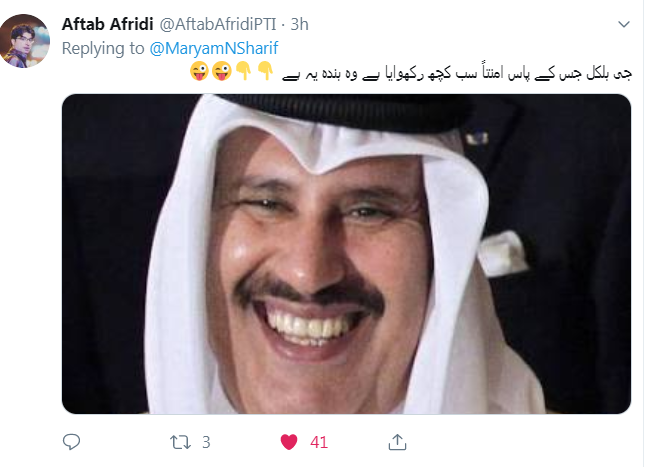
Task: Open the reply speech bubble icon
Action: [71, 442]
